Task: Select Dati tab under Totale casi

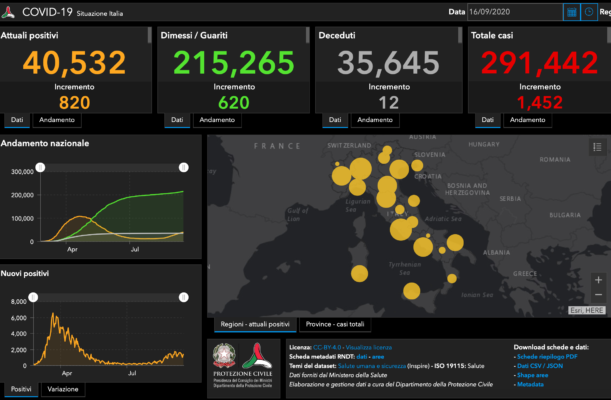Action: pos(487,120)
